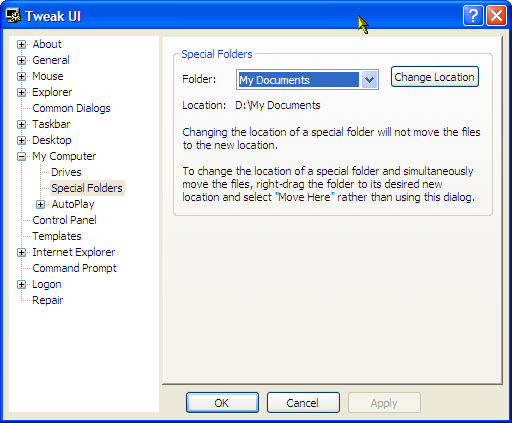The width and height of the screenshot is (512, 423).
Task: Open the Command Prompt page
Action: (74, 268)
